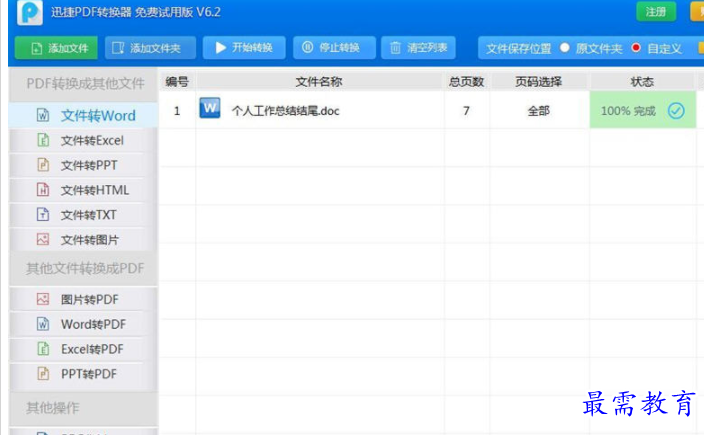Click the 100% 完成 status text

tap(628, 110)
